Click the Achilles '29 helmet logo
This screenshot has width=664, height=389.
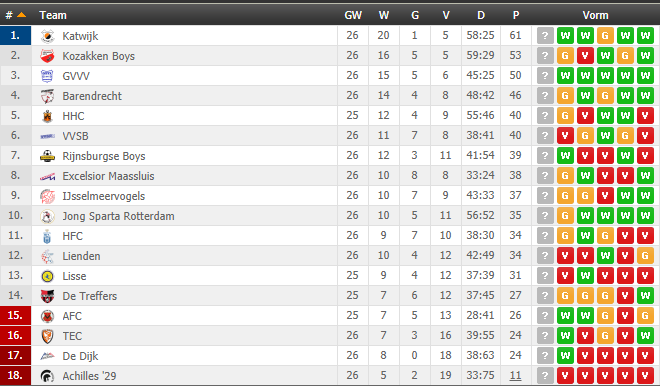(x=47, y=376)
